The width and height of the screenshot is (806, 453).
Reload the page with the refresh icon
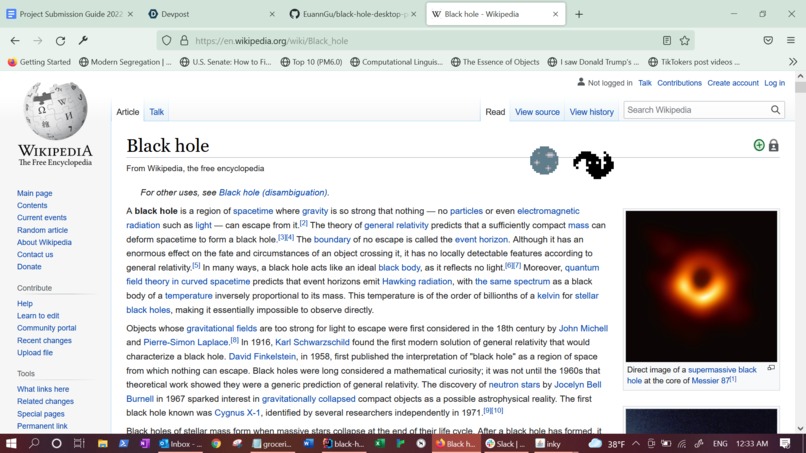point(60,41)
